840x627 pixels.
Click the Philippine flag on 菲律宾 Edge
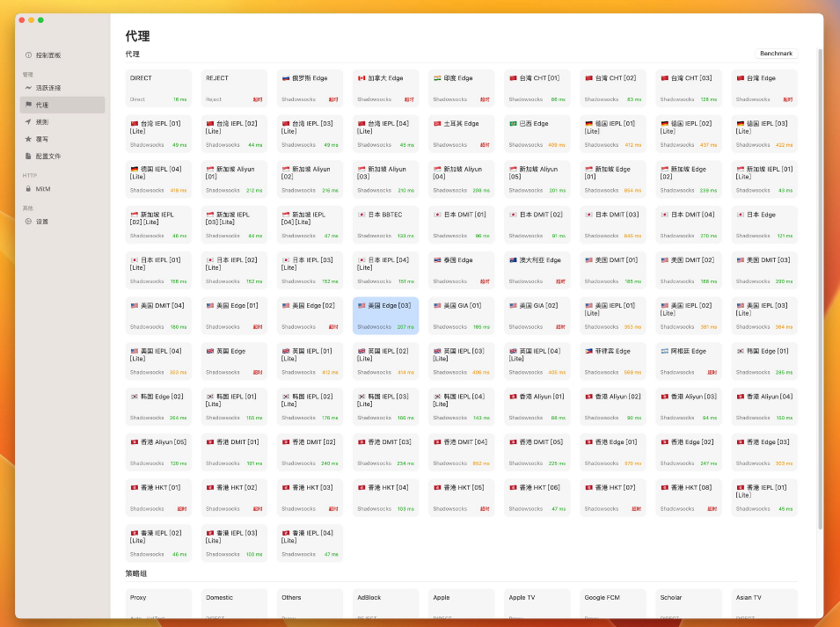(x=588, y=351)
